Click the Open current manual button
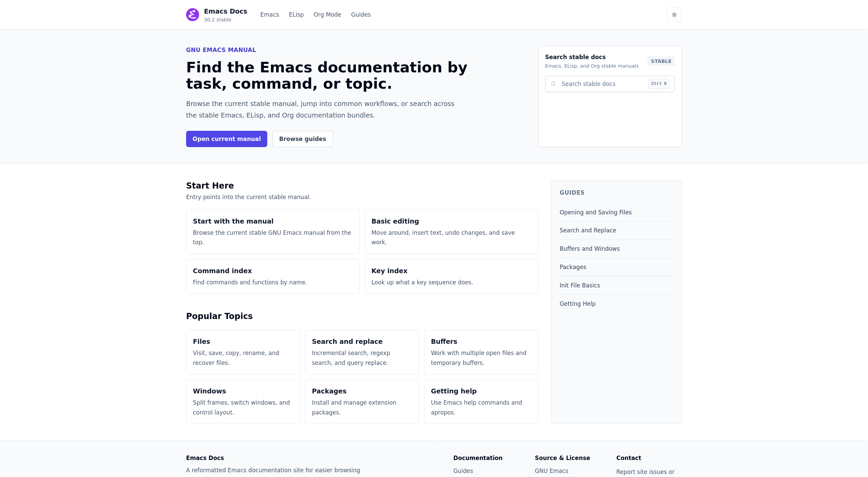 pyautogui.click(x=227, y=139)
